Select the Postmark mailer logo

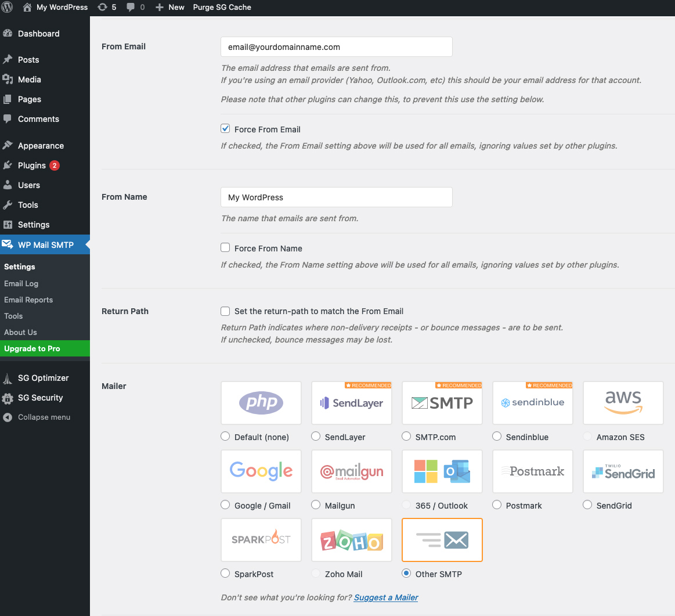(532, 471)
